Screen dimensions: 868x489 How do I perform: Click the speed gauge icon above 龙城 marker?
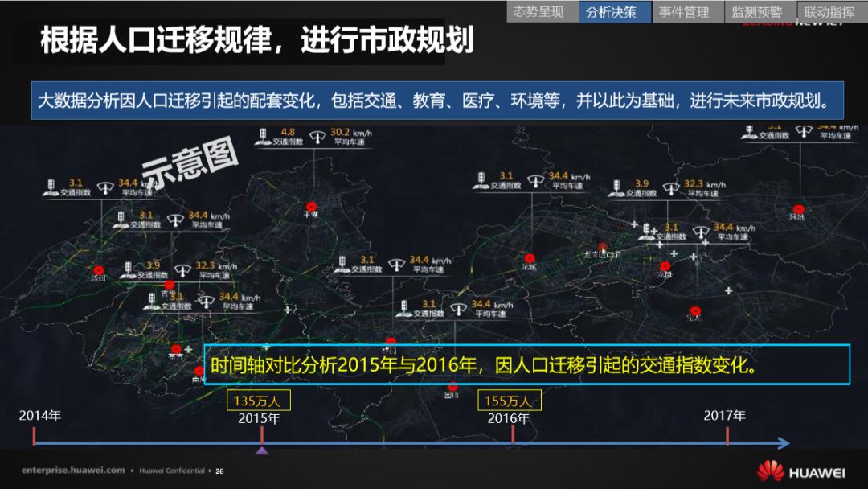pyautogui.click(x=535, y=181)
